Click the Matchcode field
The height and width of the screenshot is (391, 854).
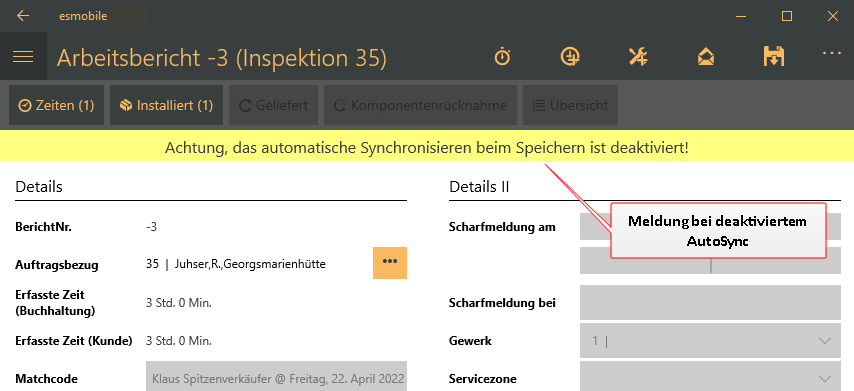point(276,377)
